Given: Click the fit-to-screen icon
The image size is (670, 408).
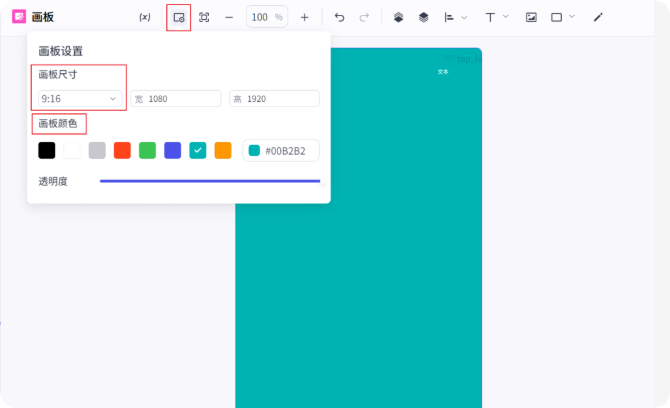Looking at the screenshot, I should pos(204,18).
